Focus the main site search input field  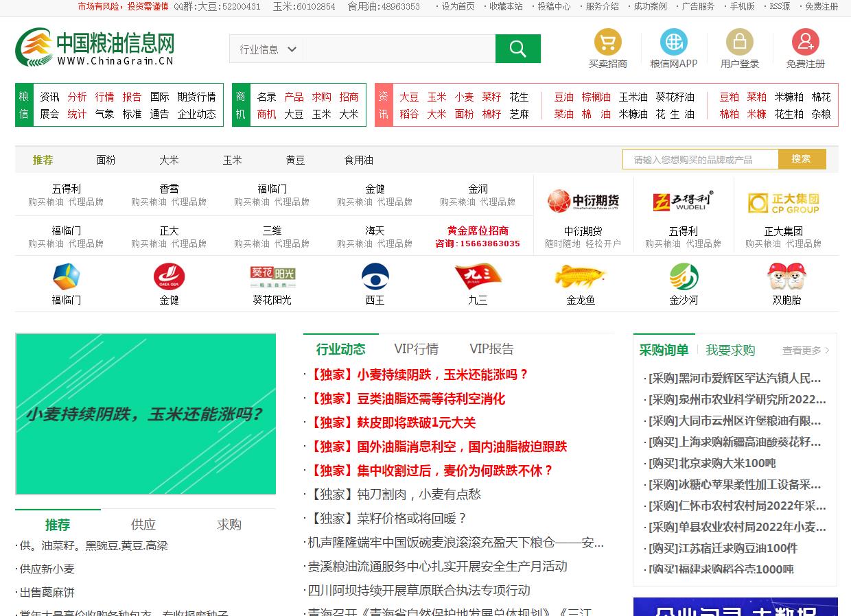pos(399,49)
